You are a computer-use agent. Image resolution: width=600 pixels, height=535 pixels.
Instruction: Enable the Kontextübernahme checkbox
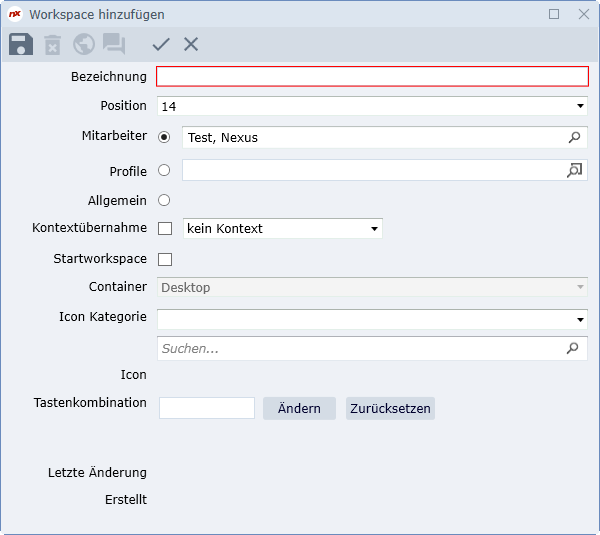pos(166,229)
